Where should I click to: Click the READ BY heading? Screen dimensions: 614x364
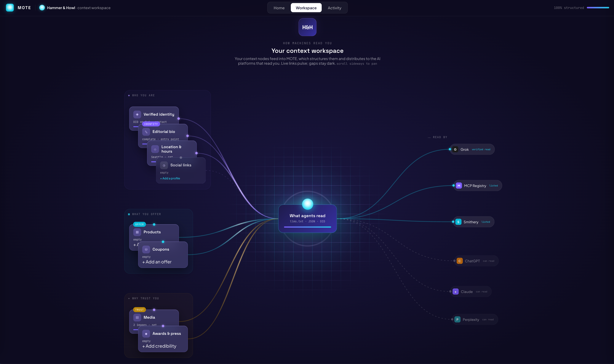click(x=440, y=137)
